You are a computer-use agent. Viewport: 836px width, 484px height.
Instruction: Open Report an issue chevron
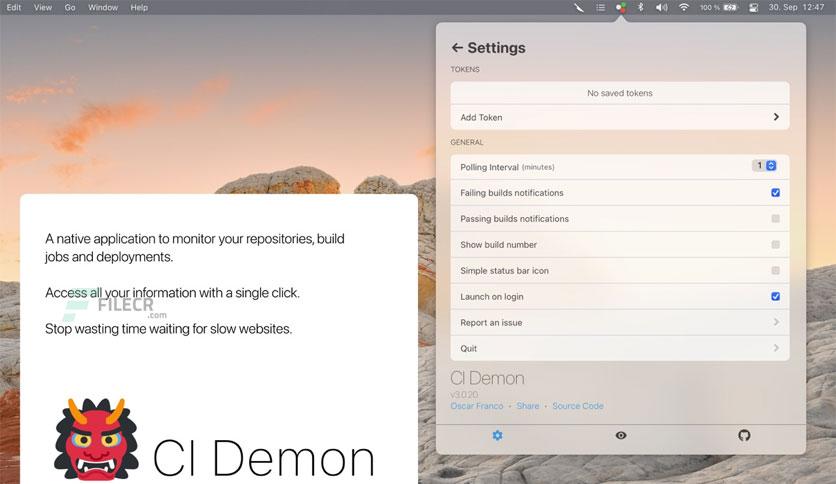[x=776, y=322]
